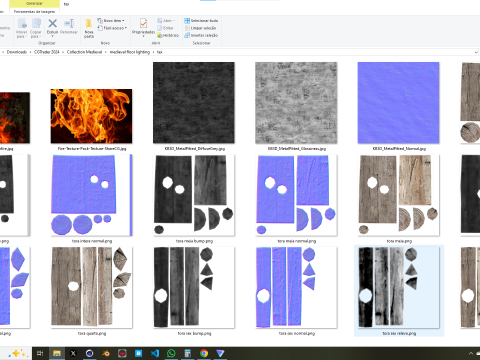The width and height of the screenshot is (480, 360).
Task: Open the Ferramentas de imagem tab
Action: (x=34, y=12)
